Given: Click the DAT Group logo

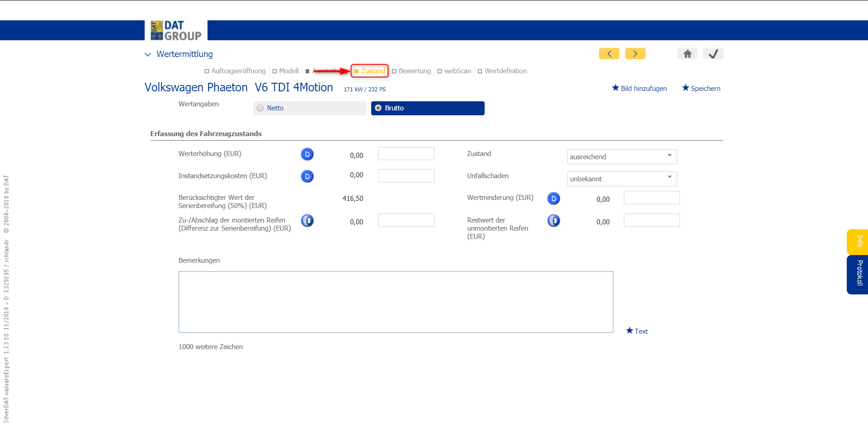Looking at the screenshot, I should [176, 30].
